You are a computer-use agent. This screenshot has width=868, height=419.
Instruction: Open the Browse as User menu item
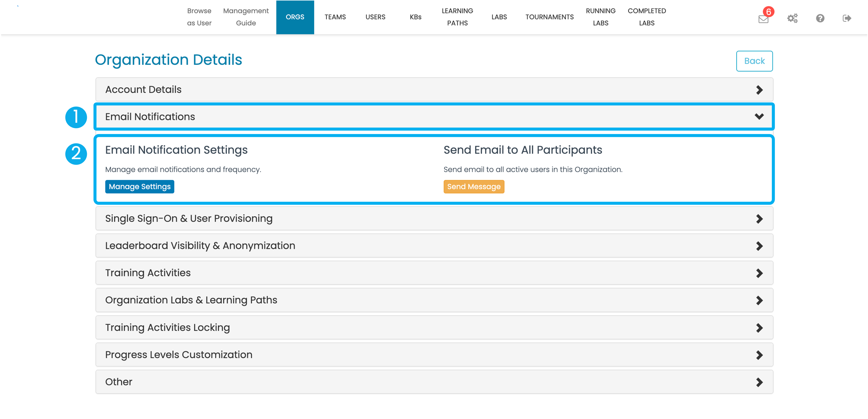point(199,17)
